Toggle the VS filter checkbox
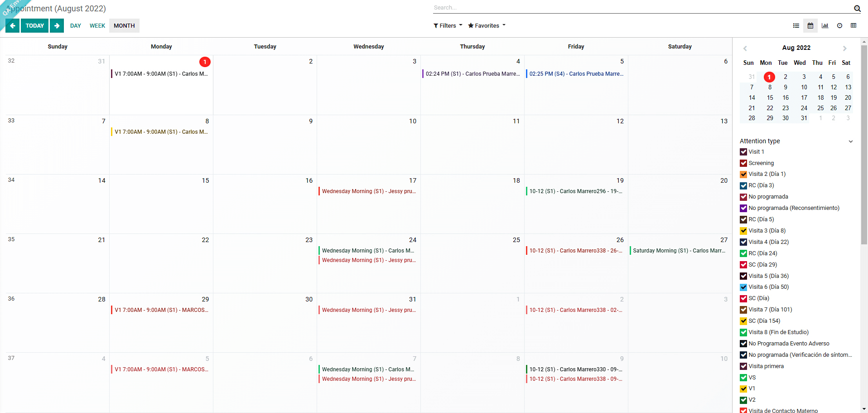Screen dimensions: 868x413 (743, 378)
